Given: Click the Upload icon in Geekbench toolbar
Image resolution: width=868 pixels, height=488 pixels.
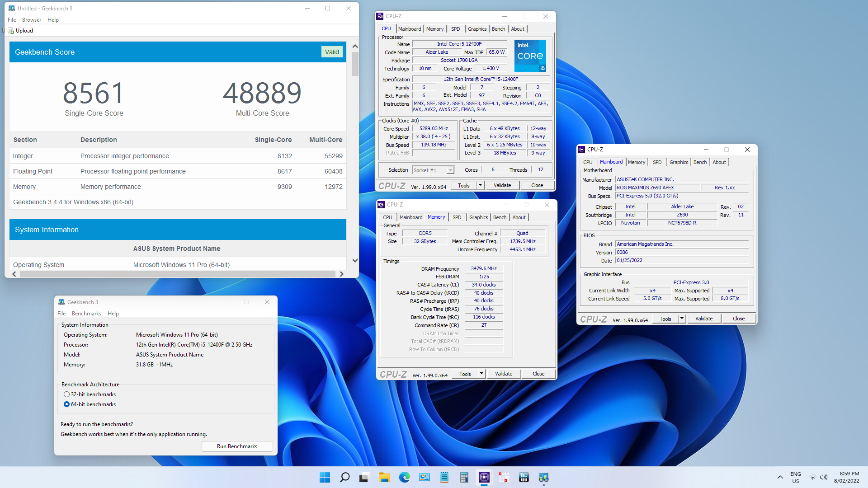Looking at the screenshot, I should [x=11, y=31].
